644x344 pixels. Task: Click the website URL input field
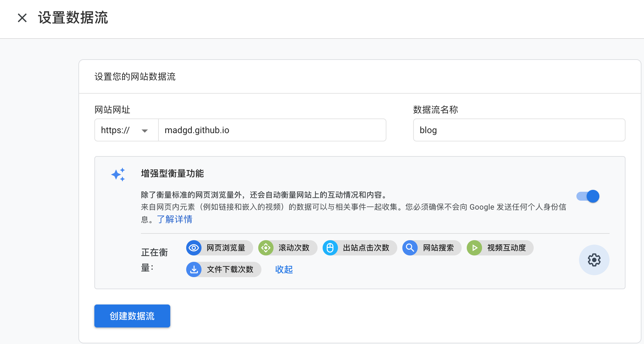pos(272,130)
